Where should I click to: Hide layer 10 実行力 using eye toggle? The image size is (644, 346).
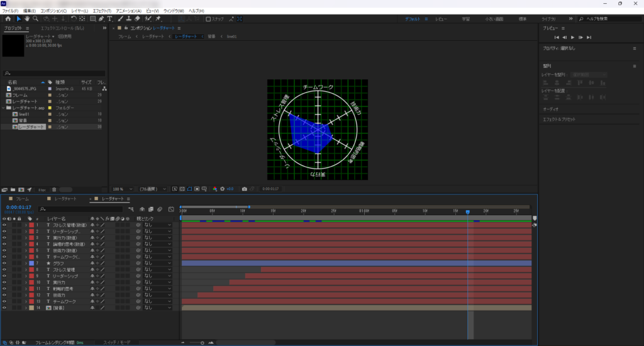tap(4, 282)
